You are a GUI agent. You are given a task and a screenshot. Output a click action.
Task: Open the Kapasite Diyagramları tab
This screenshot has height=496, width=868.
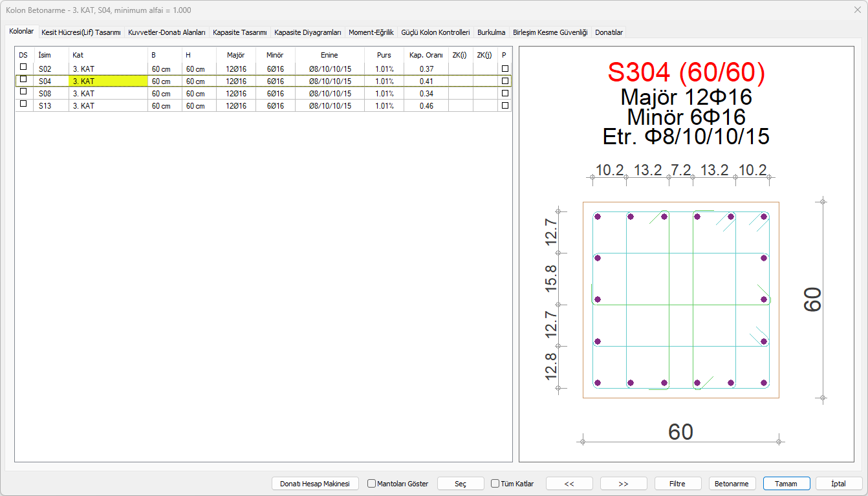point(307,32)
